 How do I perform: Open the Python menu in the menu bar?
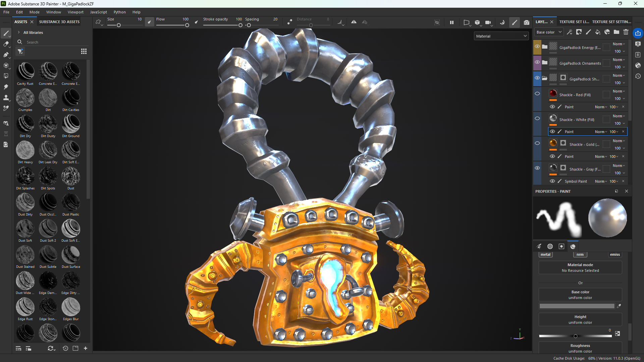[120, 12]
